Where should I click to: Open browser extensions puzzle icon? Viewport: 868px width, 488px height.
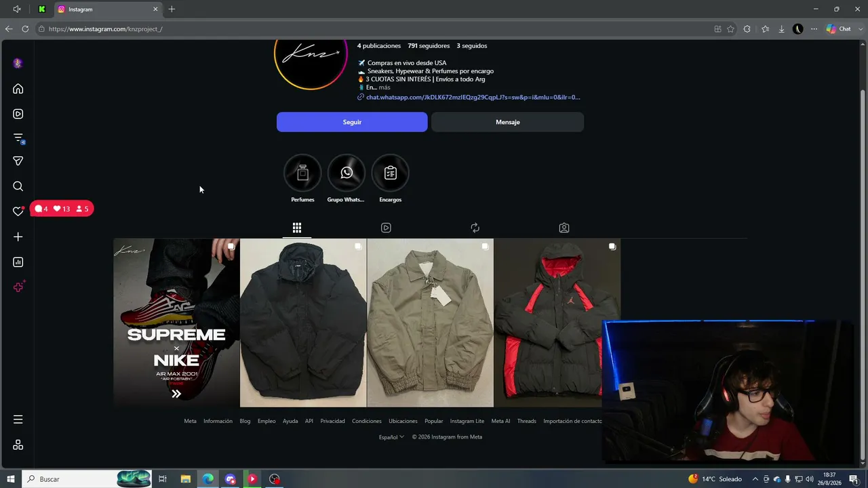tap(747, 29)
